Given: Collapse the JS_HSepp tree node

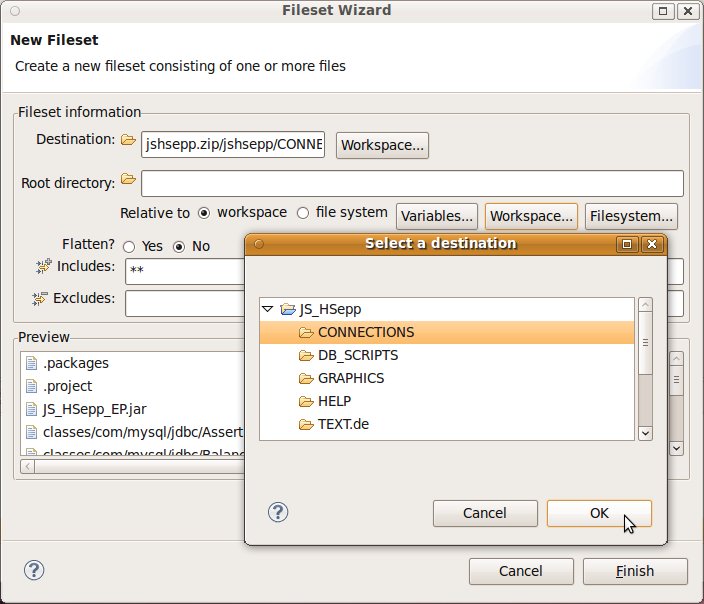Looking at the screenshot, I should tap(268, 310).
